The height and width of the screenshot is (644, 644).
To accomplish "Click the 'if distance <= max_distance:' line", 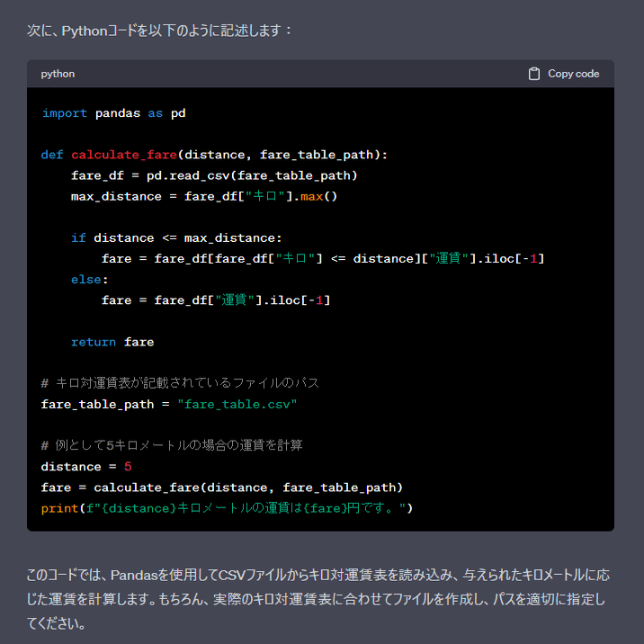I will tap(176, 238).
